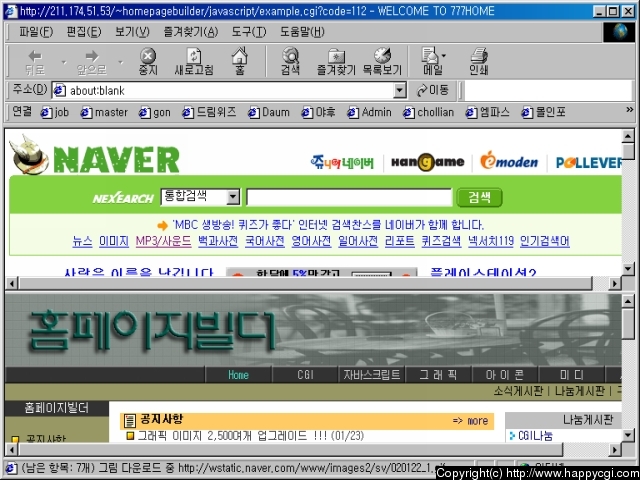Open the MP3/사운드 search link
The image size is (640, 480).
(163, 241)
